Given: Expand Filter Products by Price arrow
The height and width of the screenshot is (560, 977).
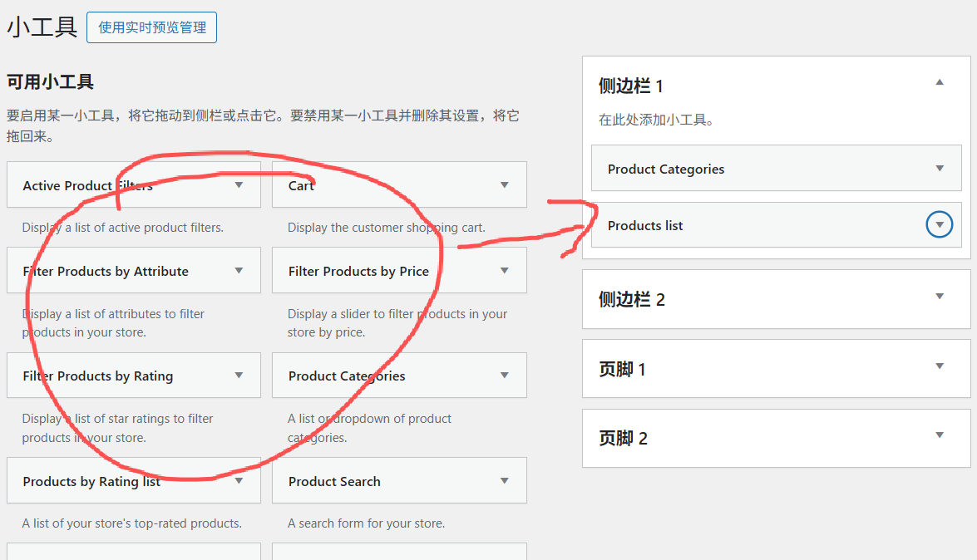Looking at the screenshot, I should click(x=504, y=271).
